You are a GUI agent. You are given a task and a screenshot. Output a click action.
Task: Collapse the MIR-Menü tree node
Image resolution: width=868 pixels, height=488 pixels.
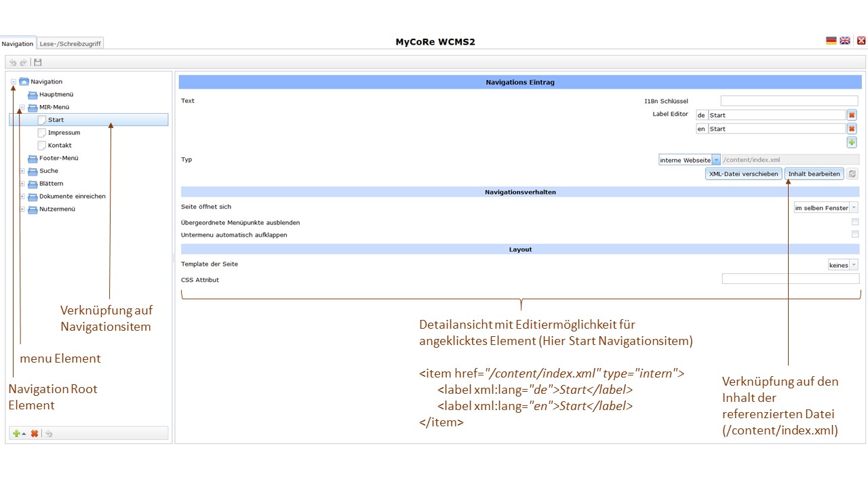tap(22, 107)
